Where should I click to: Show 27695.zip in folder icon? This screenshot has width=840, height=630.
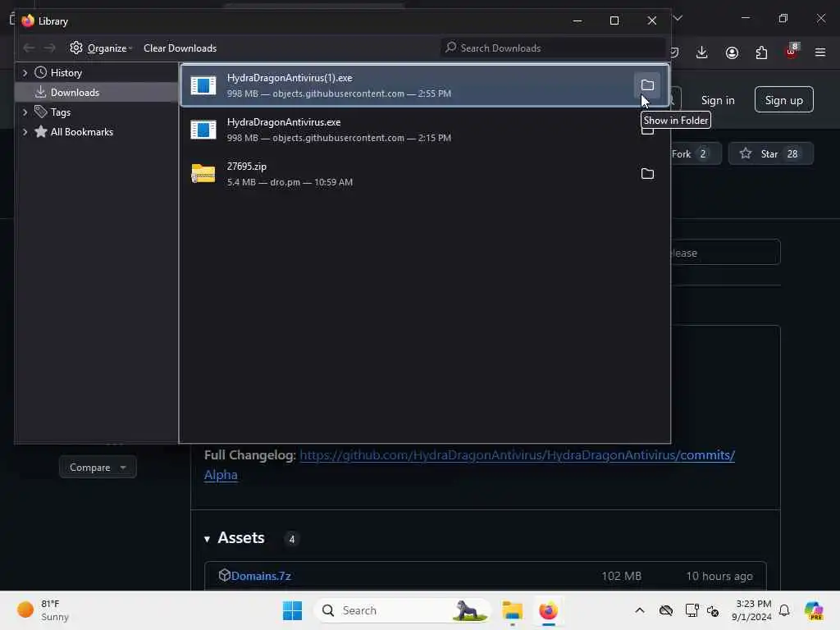647,174
